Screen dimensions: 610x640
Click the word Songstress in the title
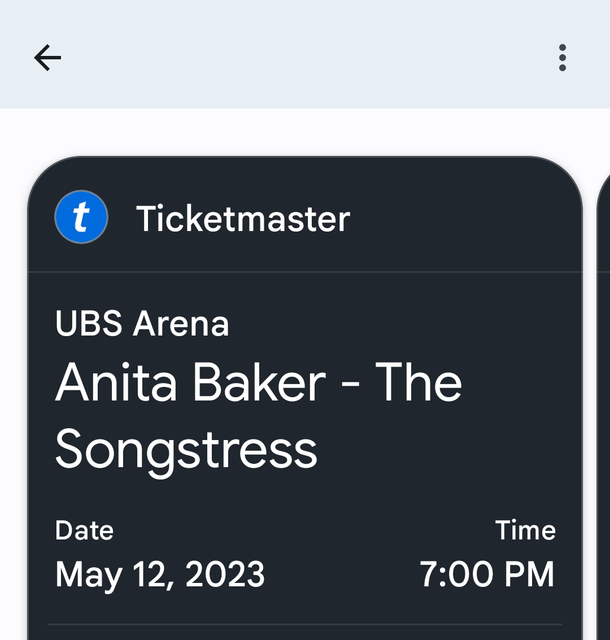186,448
